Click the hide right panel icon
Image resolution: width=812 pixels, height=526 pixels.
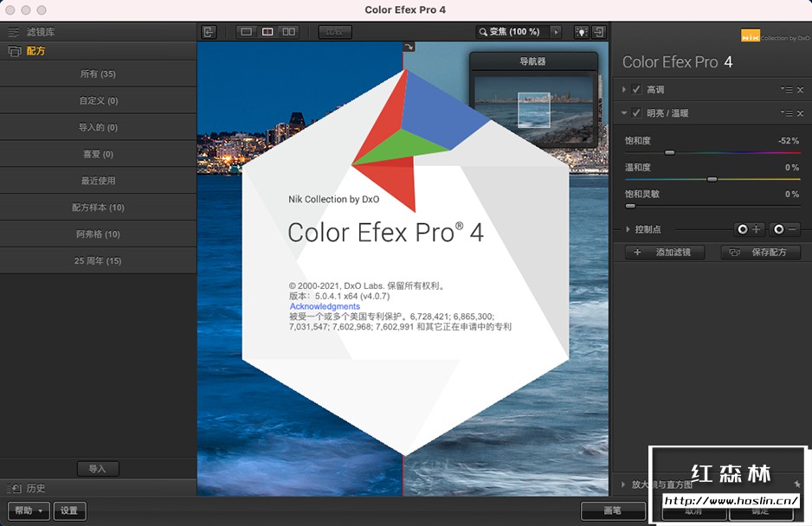(599, 32)
